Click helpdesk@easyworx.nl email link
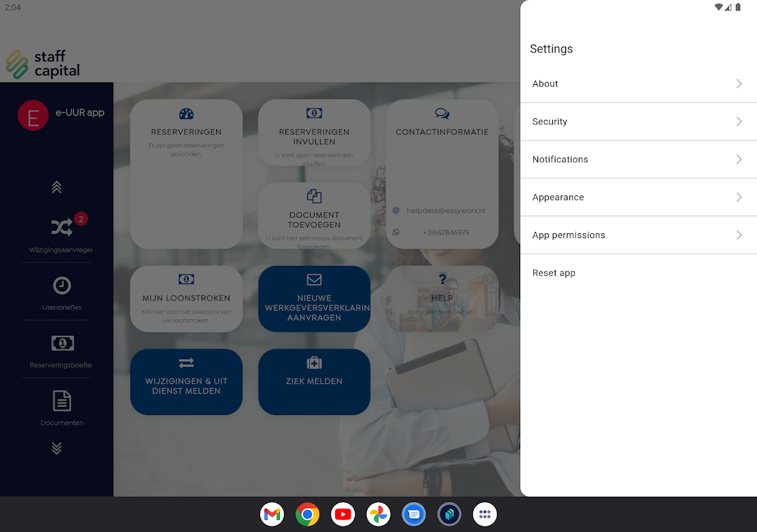The width and height of the screenshot is (757, 532). [446, 211]
